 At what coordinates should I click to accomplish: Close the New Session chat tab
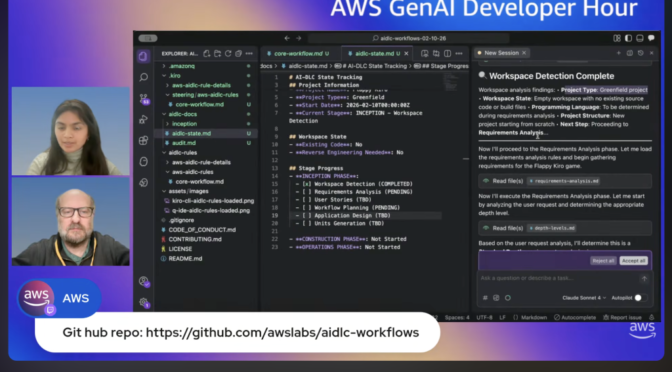[x=524, y=53]
